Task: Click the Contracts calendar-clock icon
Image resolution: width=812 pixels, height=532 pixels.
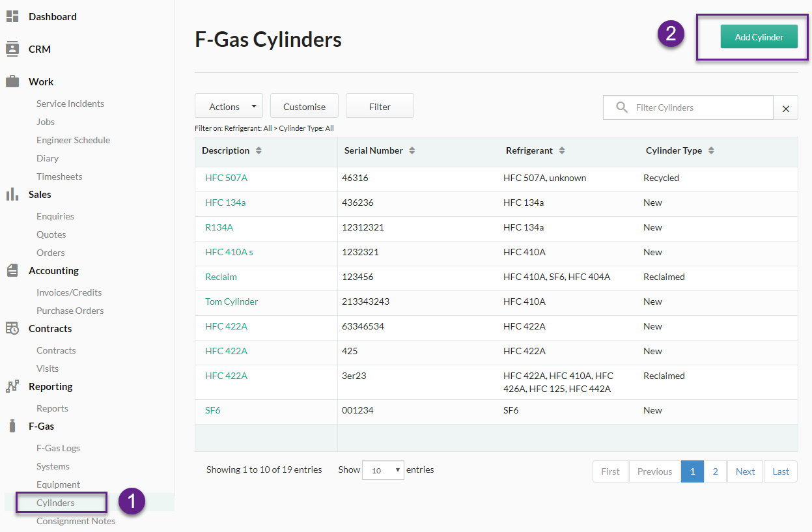Action: [x=12, y=328]
